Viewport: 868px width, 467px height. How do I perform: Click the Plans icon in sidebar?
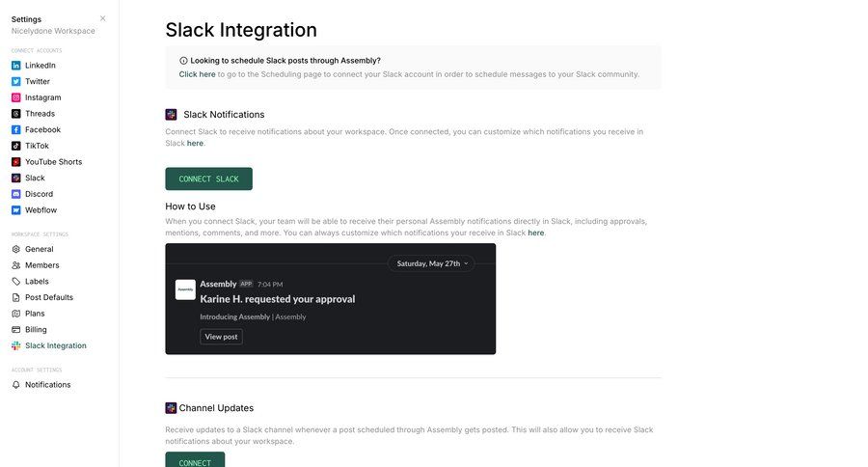click(x=16, y=314)
